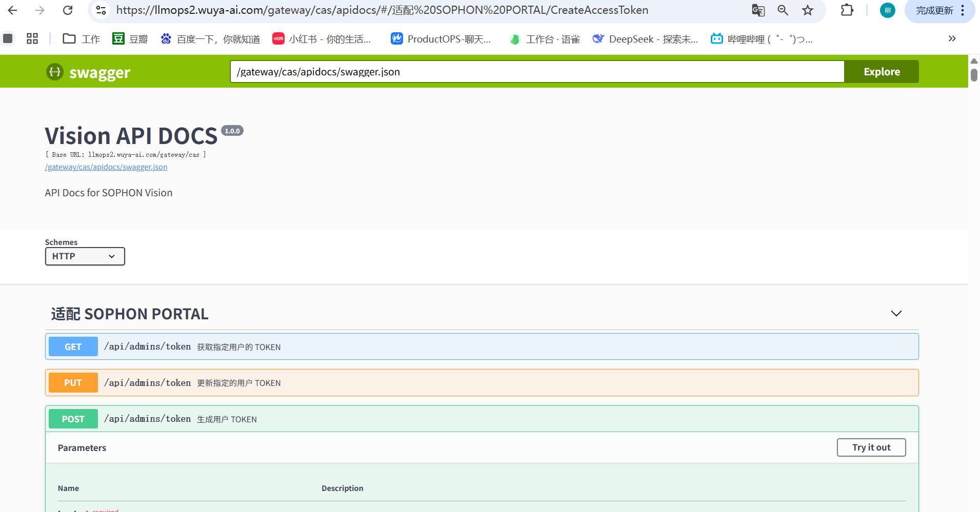Reload the current page

coord(68,10)
